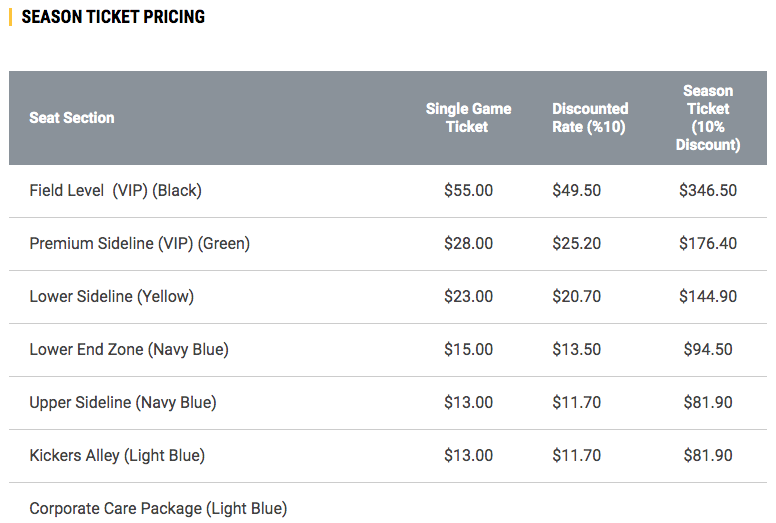Select the $176.40 season ticket price

[708, 243]
